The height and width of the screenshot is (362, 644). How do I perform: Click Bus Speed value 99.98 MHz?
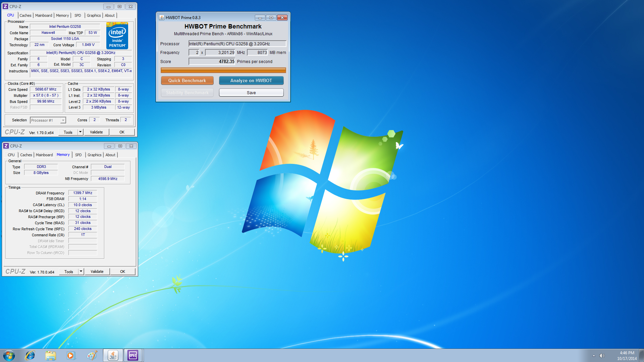46,101
